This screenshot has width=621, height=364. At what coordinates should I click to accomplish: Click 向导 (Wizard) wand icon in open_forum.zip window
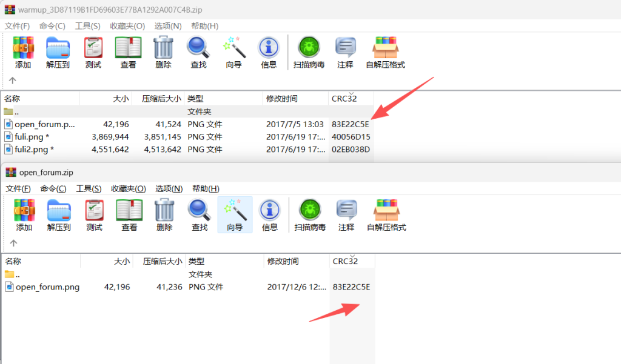tap(235, 215)
